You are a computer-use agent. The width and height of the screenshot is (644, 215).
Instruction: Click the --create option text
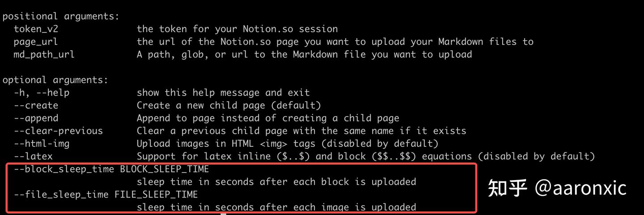click(36, 106)
